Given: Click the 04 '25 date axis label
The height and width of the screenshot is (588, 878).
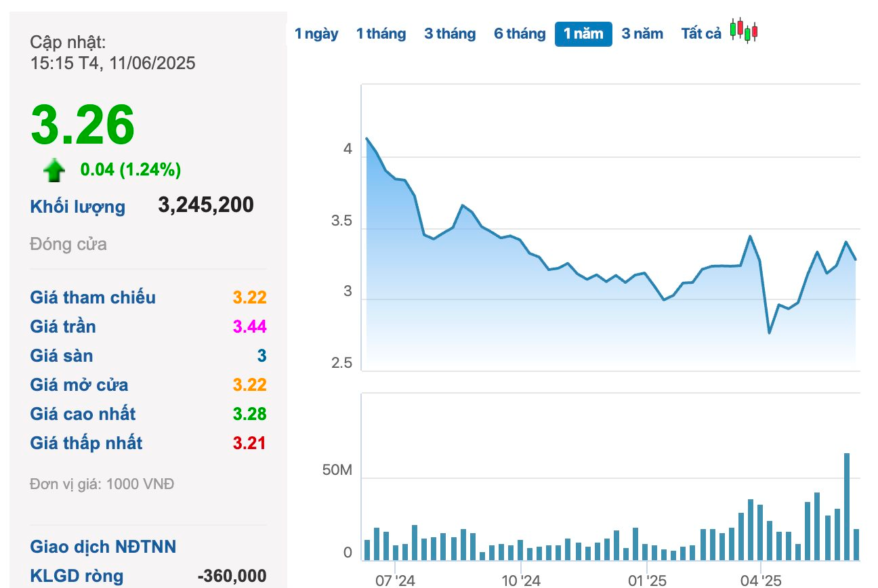Looking at the screenshot, I should [x=760, y=581].
